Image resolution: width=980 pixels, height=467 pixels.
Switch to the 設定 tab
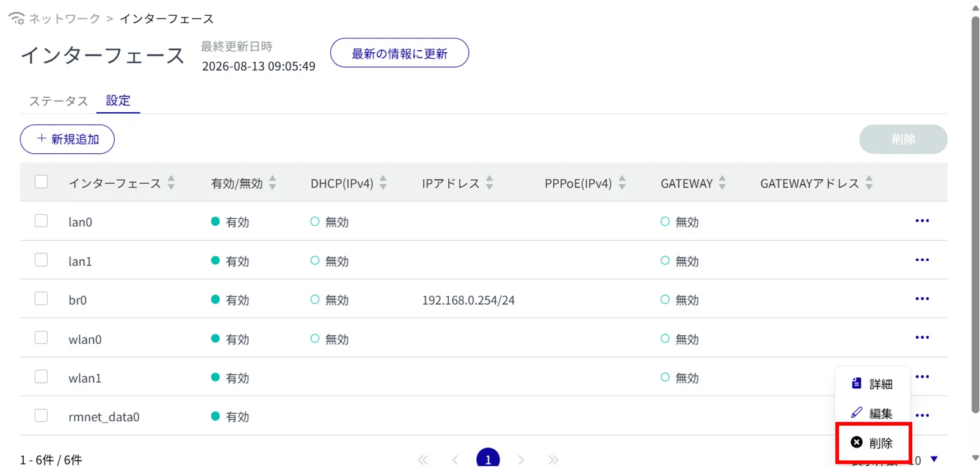(x=118, y=101)
